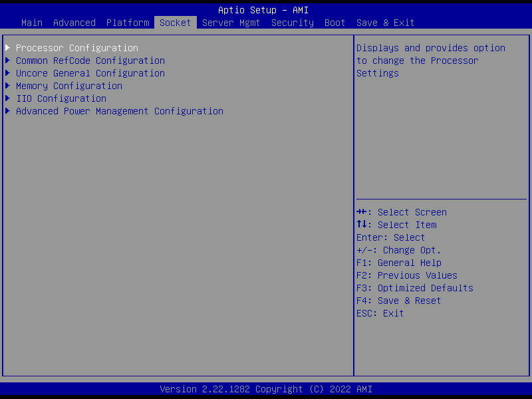
Task: Switch to the Advanced tab
Action: (74, 23)
